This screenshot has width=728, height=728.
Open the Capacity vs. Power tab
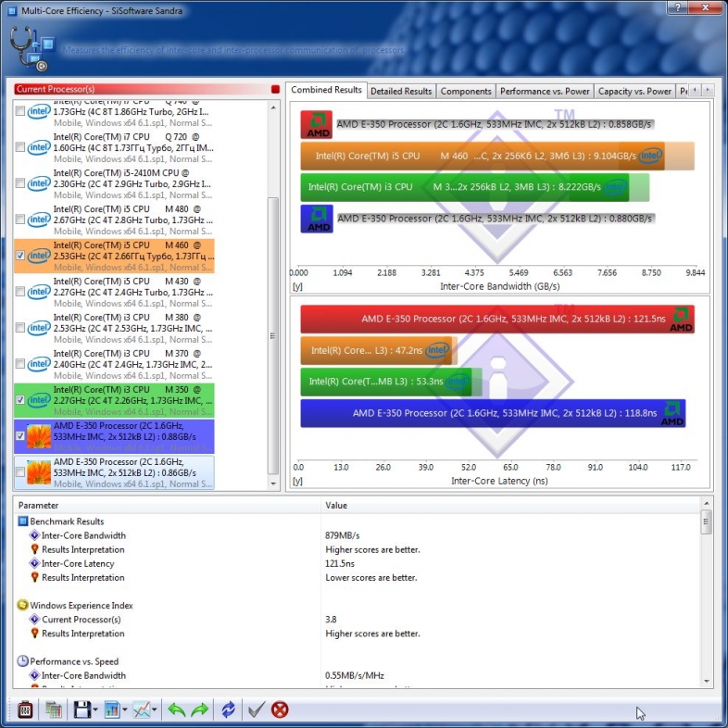634,91
